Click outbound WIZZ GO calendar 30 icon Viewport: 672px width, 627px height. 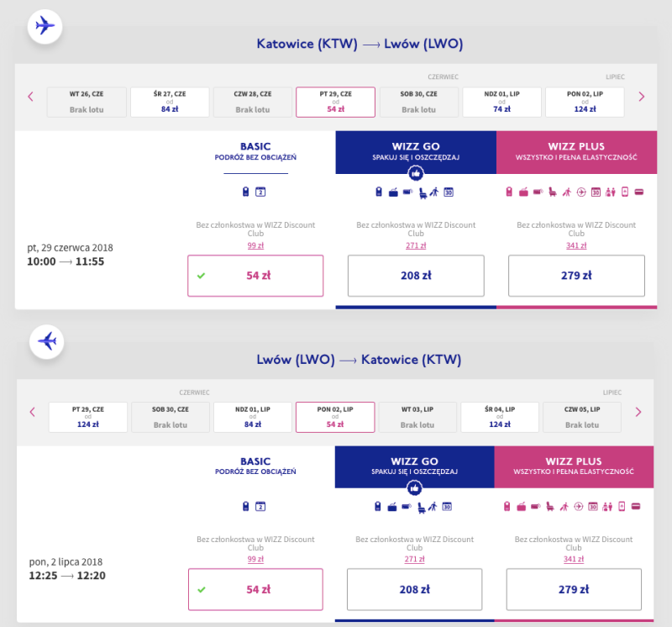point(449,192)
